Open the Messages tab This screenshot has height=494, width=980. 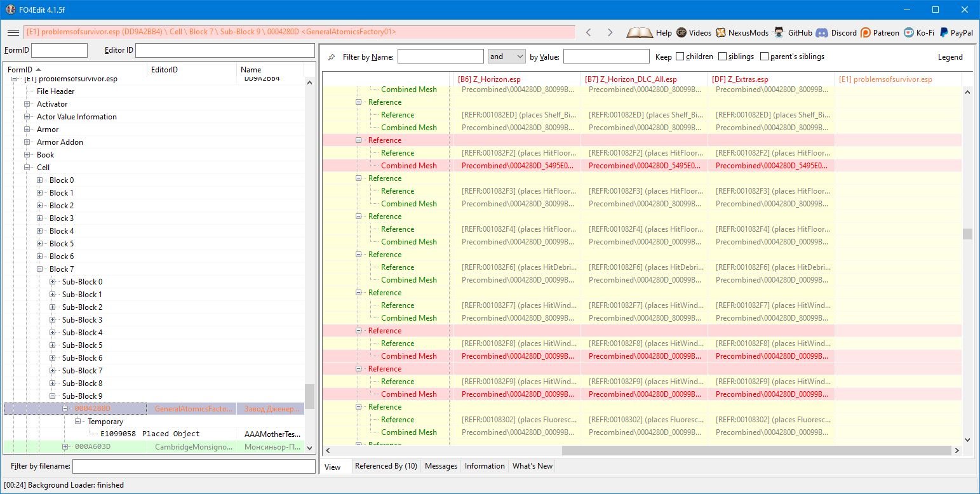441,466
